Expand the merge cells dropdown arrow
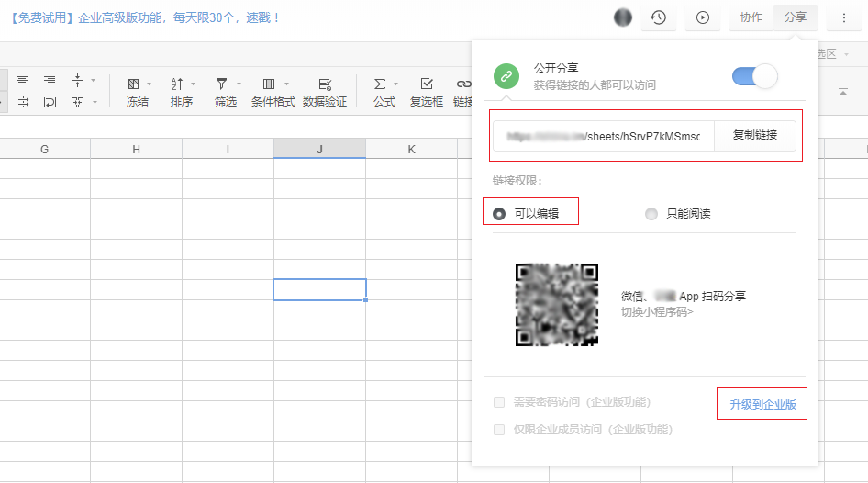 click(95, 103)
